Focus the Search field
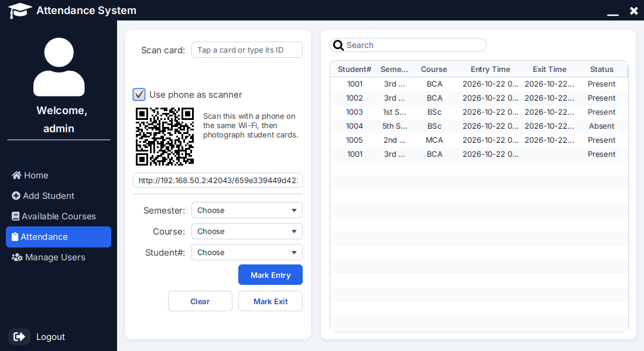 (x=408, y=45)
